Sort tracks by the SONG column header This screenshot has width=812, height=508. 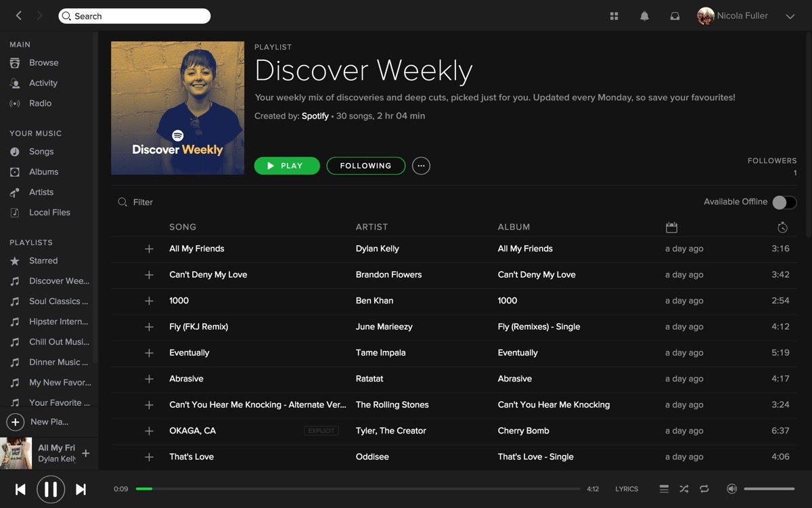(183, 227)
